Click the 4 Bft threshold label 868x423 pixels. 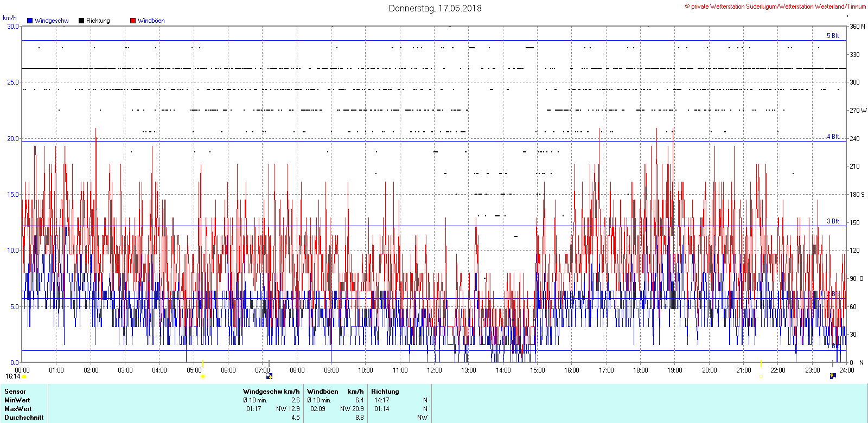pos(833,137)
